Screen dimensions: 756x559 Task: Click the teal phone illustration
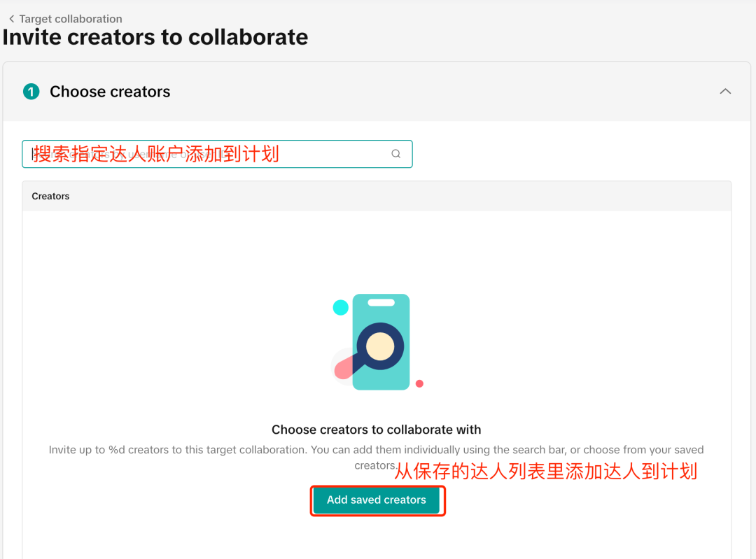(x=381, y=342)
